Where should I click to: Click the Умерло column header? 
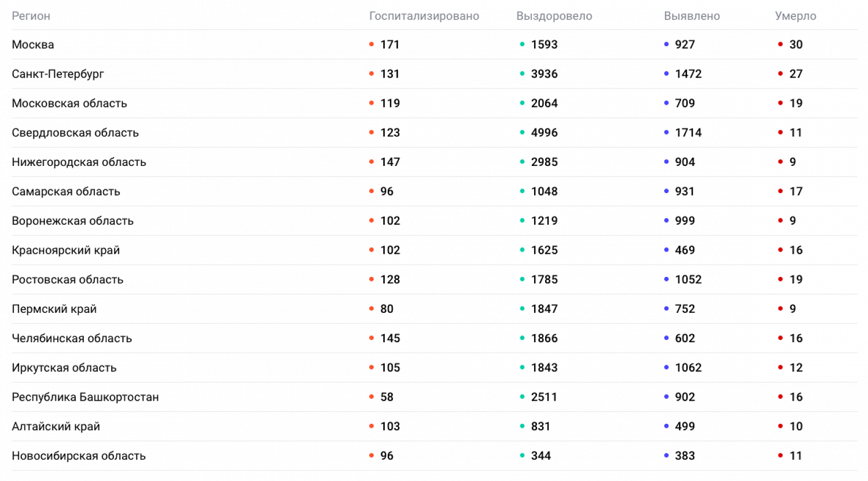pos(795,16)
